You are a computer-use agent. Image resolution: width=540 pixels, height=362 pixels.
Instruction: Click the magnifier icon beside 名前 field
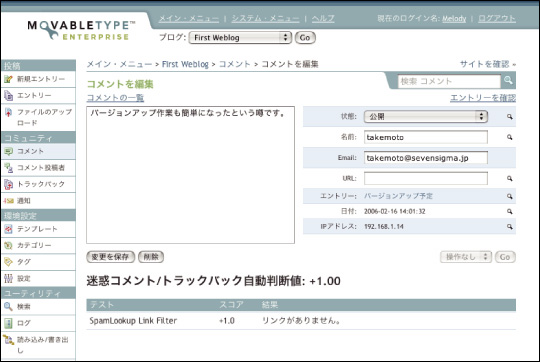coord(509,137)
